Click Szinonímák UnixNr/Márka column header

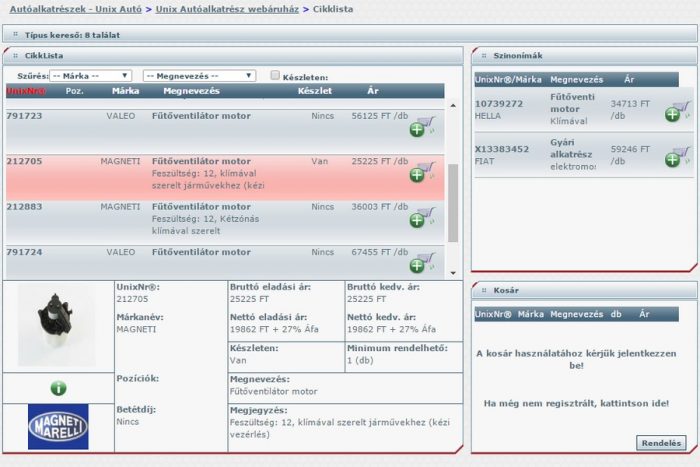(x=508, y=79)
